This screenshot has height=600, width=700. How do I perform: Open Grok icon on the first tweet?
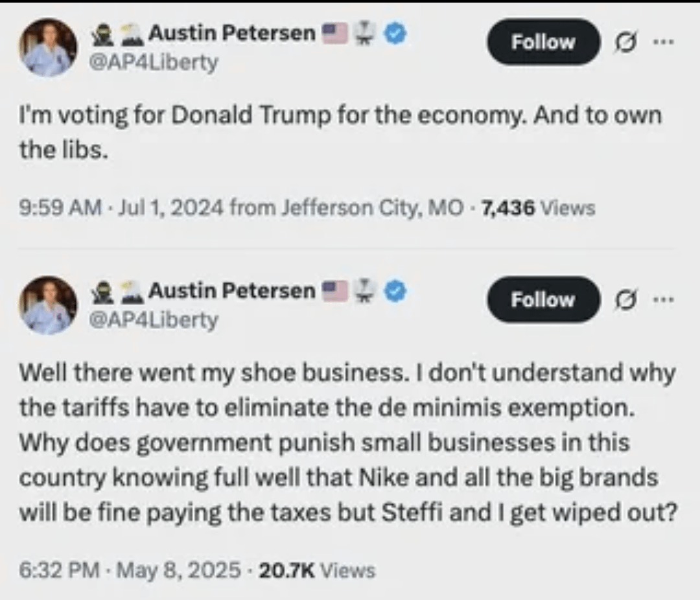[x=624, y=43]
